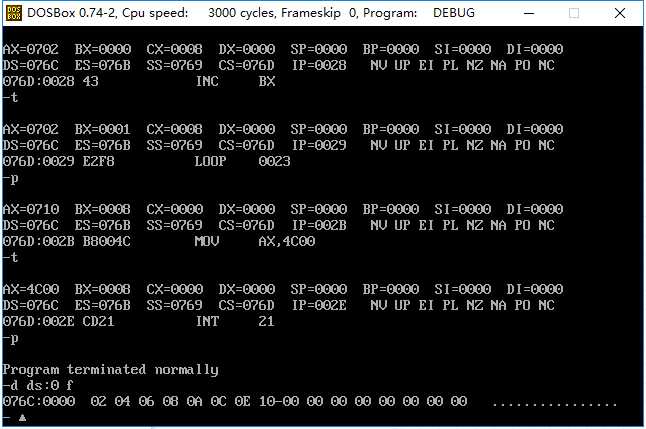Click the AX=4C00 register value
The image size is (646, 429).
[x=31, y=289]
